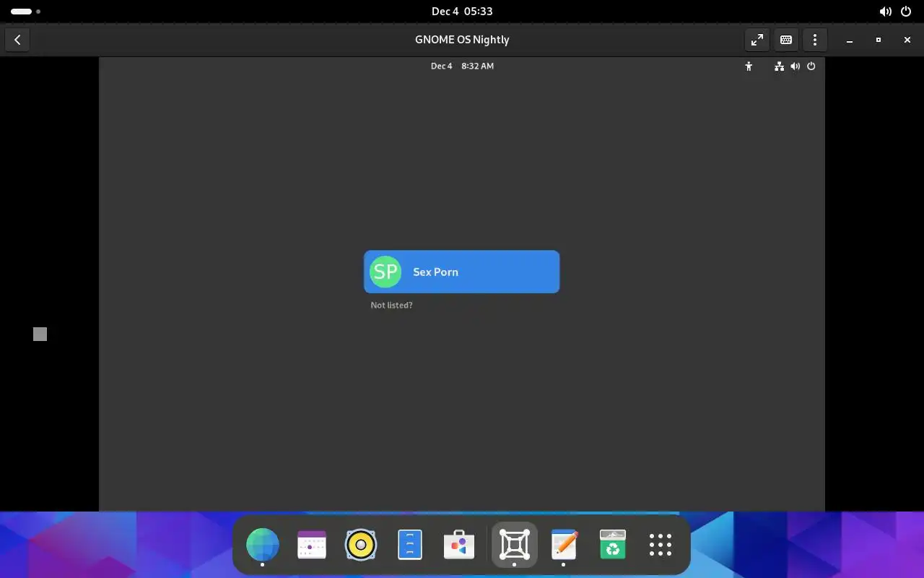Viewport: 924px width, 578px height.
Task: Click the guest power icon
Action: tap(811, 66)
